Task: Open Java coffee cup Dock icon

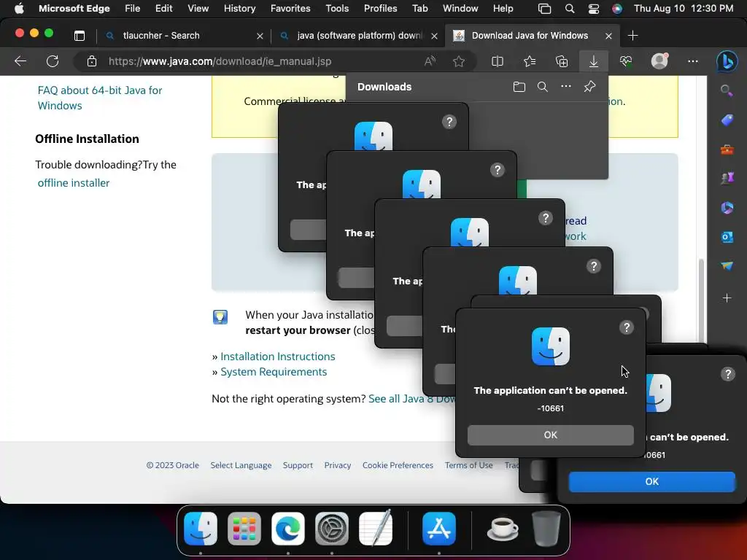Action: click(503, 529)
